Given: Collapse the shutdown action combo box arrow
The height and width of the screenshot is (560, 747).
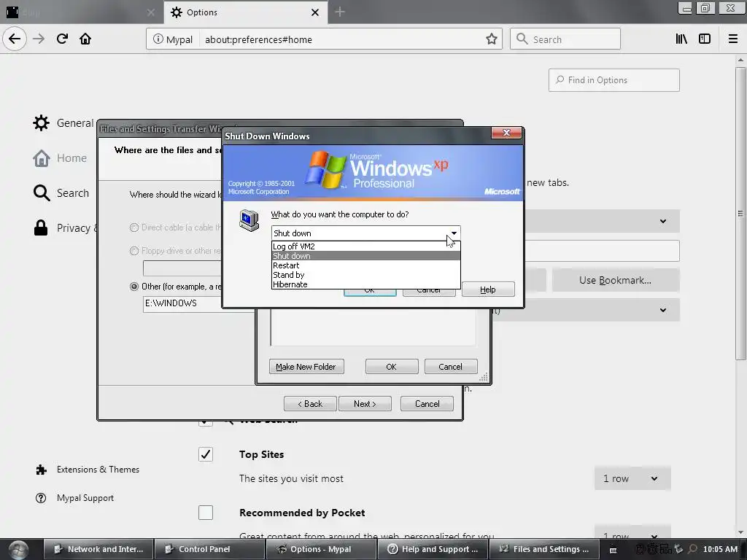Looking at the screenshot, I should pos(454,233).
